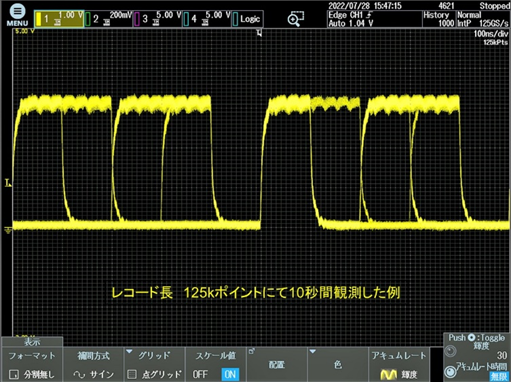
Task: Toggle the Logic channel
Action: click(x=247, y=19)
